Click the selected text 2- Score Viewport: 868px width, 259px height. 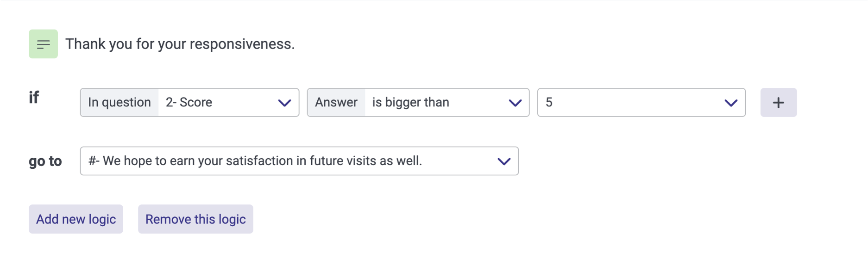(189, 103)
